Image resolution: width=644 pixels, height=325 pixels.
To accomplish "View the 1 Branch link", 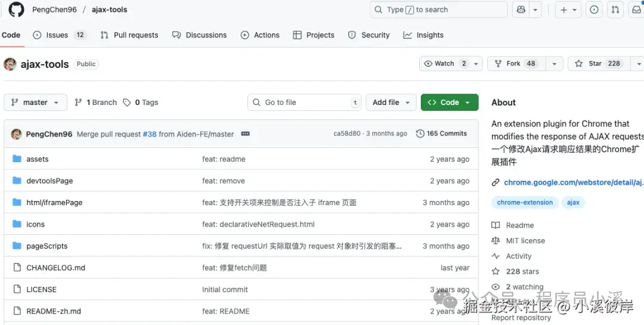I will point(95,103).
